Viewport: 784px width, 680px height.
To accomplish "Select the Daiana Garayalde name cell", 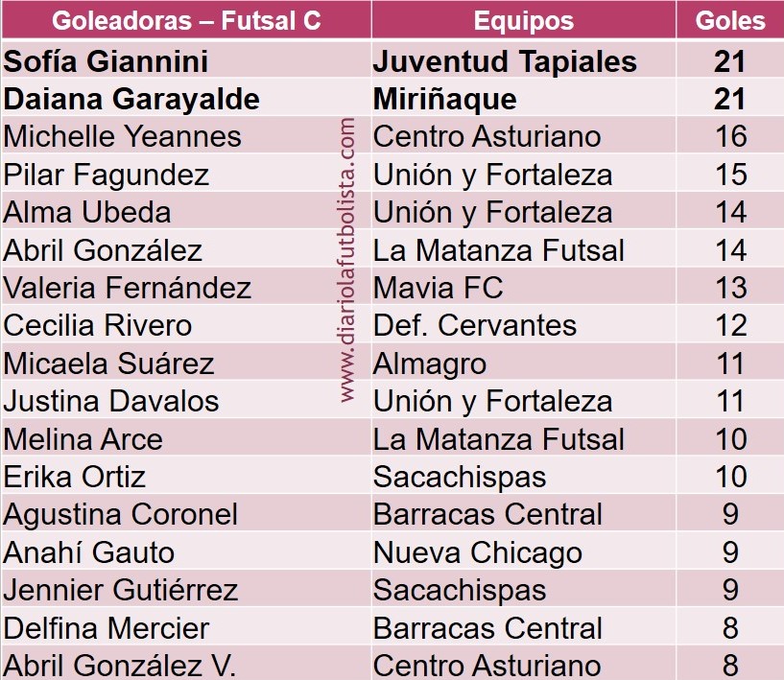I will point(186,98).
